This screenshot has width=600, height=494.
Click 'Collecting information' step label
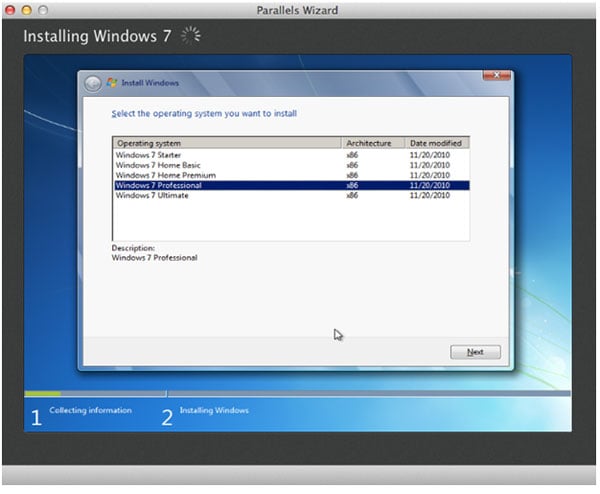90,410
